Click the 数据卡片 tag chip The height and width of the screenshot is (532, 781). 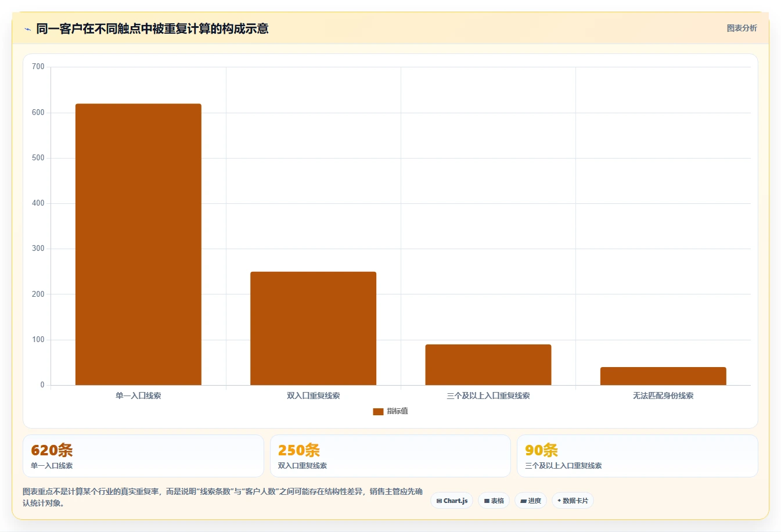click(x=573, y=501)
